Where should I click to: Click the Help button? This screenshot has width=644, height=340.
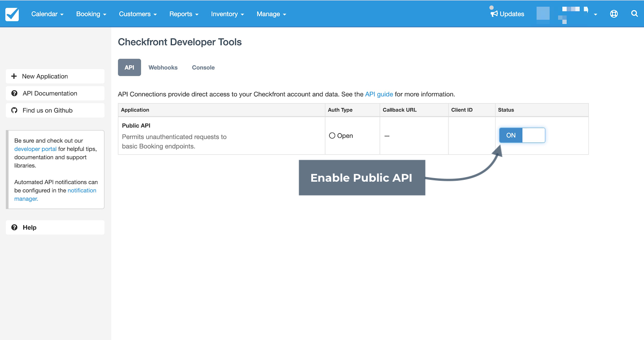(55, 227)
